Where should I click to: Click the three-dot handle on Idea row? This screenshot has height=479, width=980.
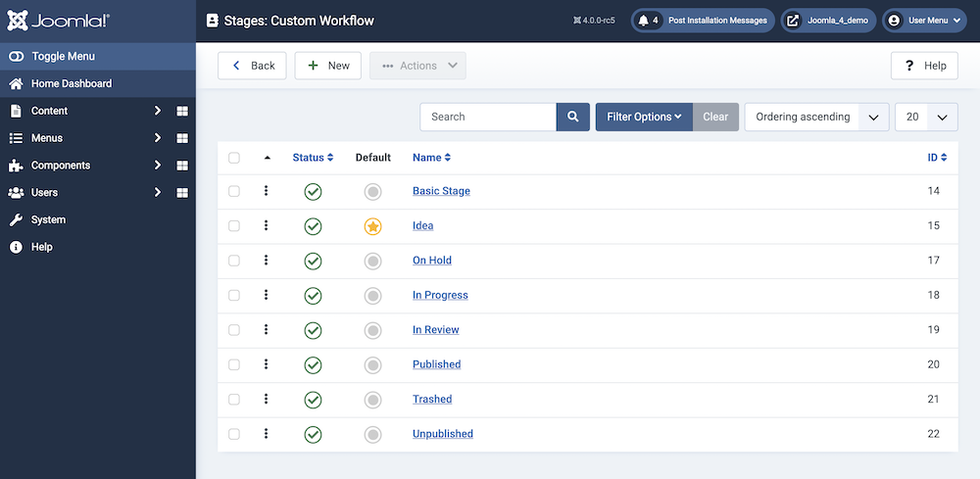[x=266, y=225]
